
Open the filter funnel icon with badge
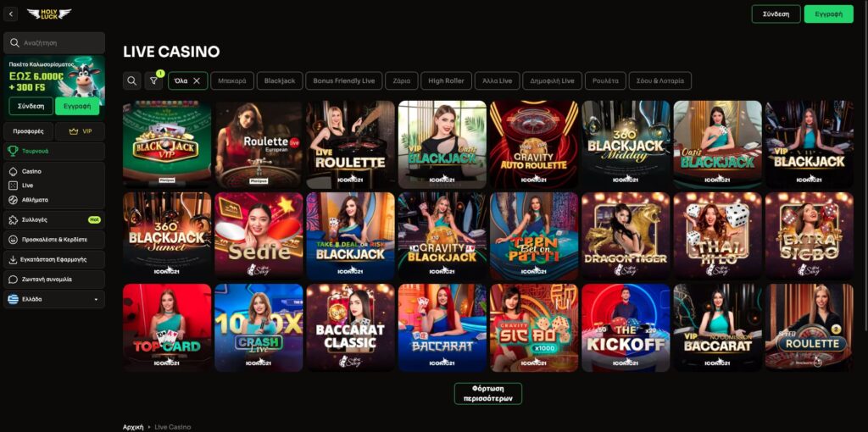(153, 80)
